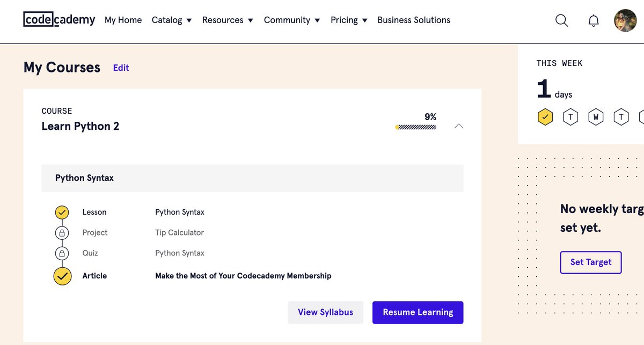
Task: Click the Set Target button
Action: [591, 262]
